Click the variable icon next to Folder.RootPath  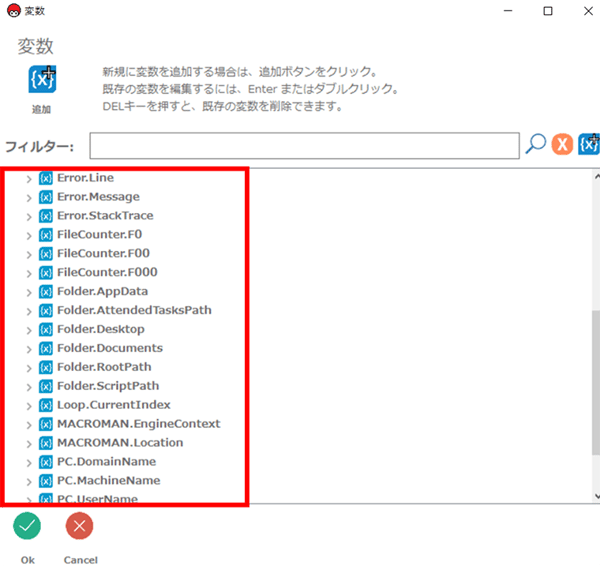[x=46, y=367]
